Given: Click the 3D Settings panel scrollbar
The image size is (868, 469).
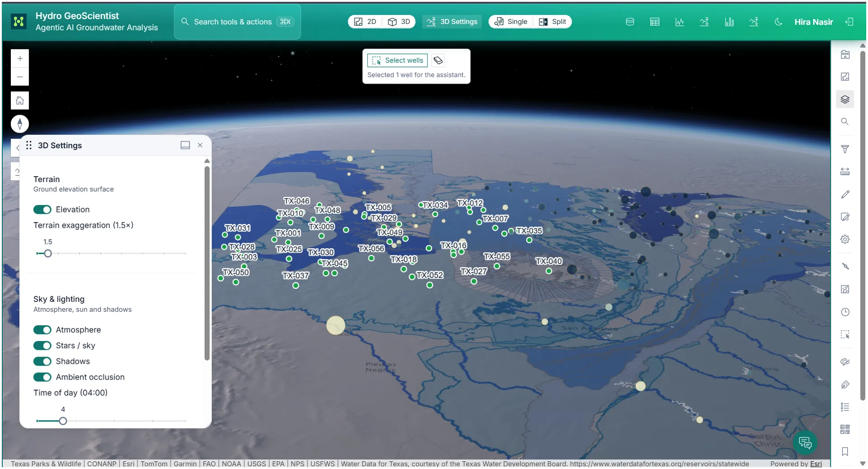Looking at the screenshot, I should [x=207, y=263].
